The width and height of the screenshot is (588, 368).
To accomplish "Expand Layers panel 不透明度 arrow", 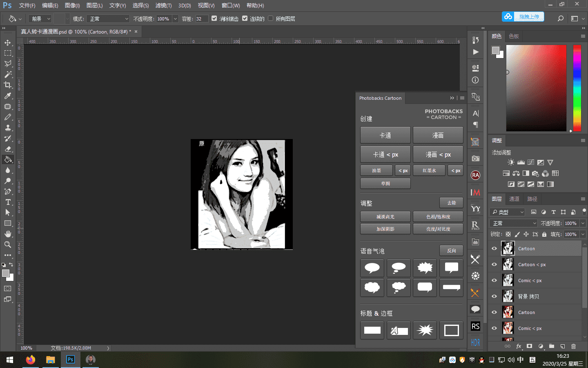I will [x=583, y=223].
